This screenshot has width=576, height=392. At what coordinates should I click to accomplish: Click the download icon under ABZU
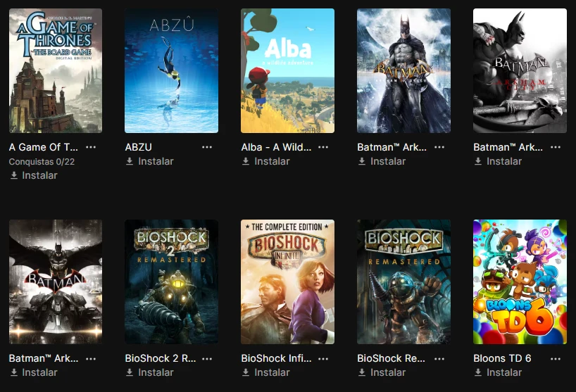pos(130,161)
